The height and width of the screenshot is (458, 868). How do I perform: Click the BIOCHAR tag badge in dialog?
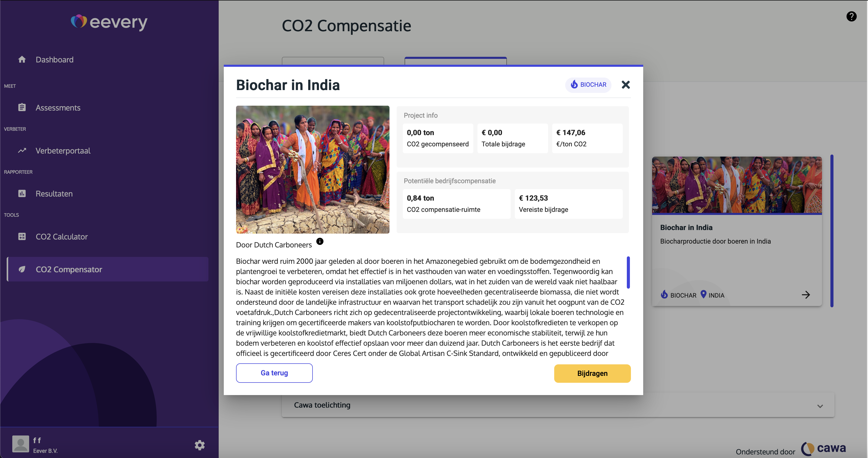588,85
